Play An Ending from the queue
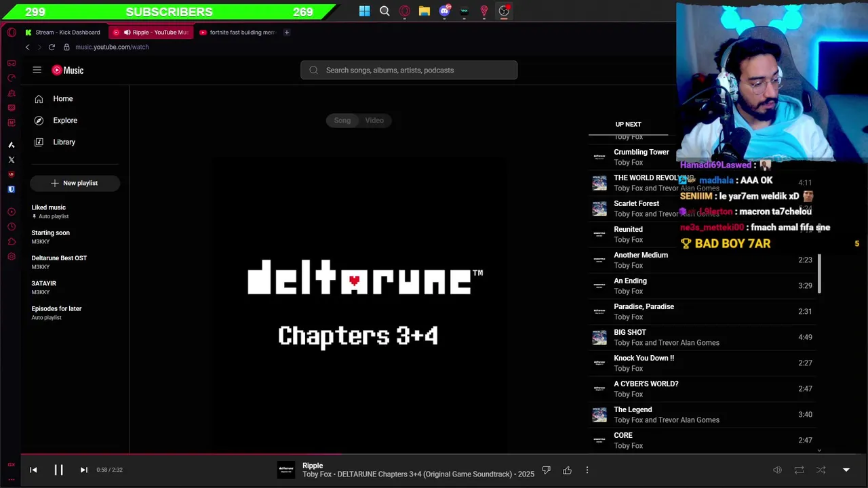Image resolution: width=868 pixels, height=488 pixels. click(x=703, y=286)
